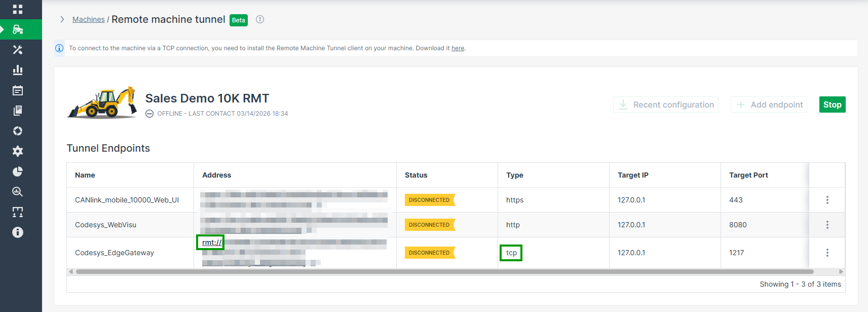
Task: Open the analytics magnifier icon in sidebar
Action: click(x=18, y=192)
